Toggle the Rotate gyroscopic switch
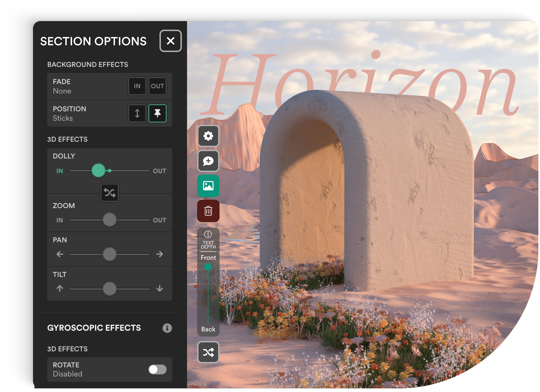 click(x=157, y=369)
